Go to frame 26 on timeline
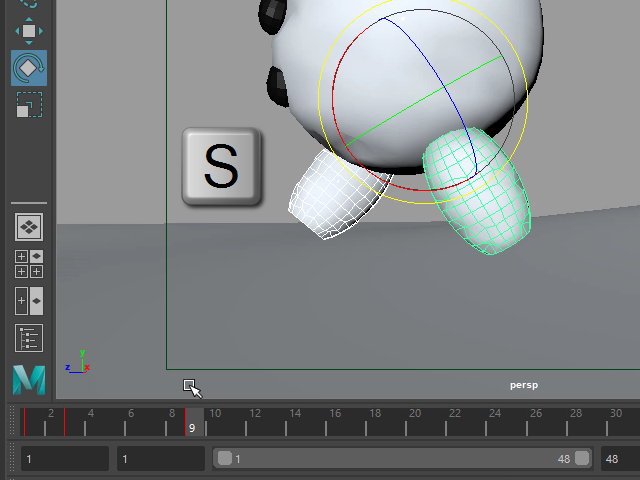 click(x=536, y=422)
